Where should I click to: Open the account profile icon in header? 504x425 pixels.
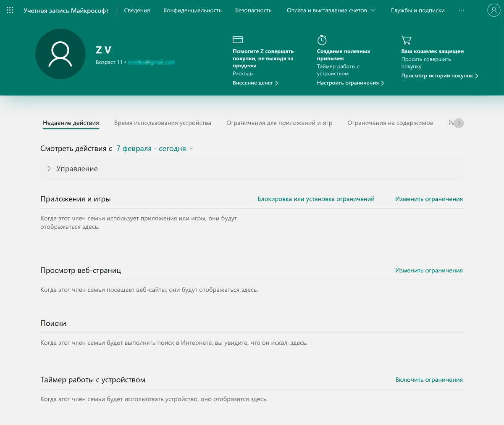pyautogui.click(x=493, y=10)
